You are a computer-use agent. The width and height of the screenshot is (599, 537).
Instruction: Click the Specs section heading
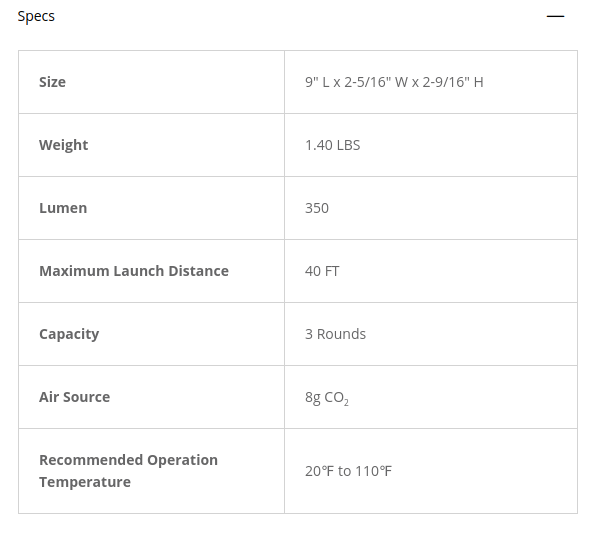[36, 16]
